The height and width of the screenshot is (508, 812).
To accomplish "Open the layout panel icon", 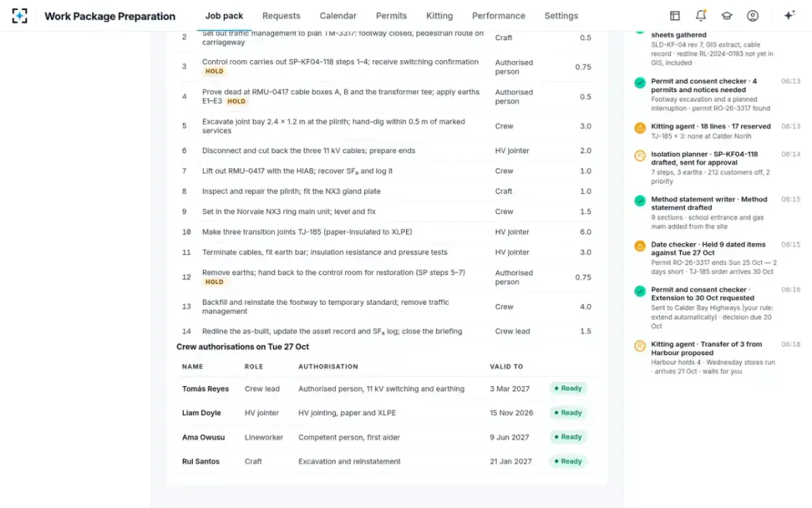I will coord(675,16).
